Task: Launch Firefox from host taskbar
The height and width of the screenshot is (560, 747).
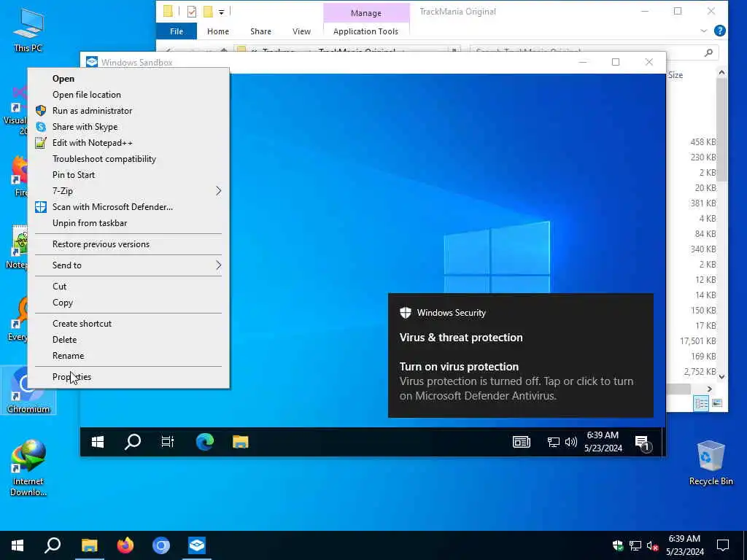Action: 125,545
